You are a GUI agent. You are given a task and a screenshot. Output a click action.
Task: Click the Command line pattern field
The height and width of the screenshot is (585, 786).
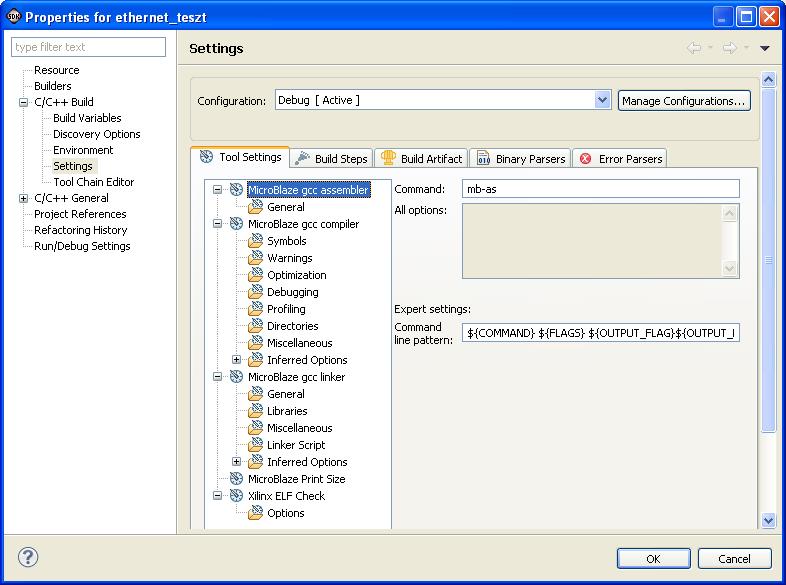pos(601,333)
